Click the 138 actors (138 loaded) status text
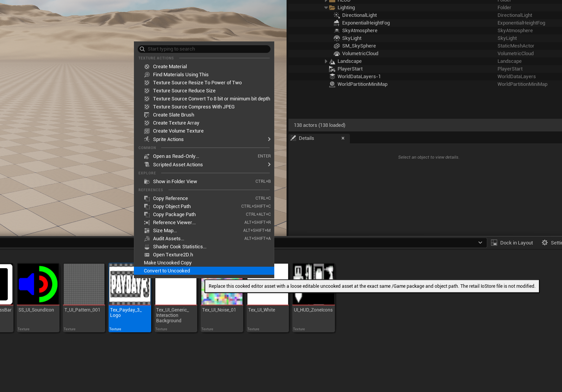The height and width of the screenshot is (392, 562). 320,125
